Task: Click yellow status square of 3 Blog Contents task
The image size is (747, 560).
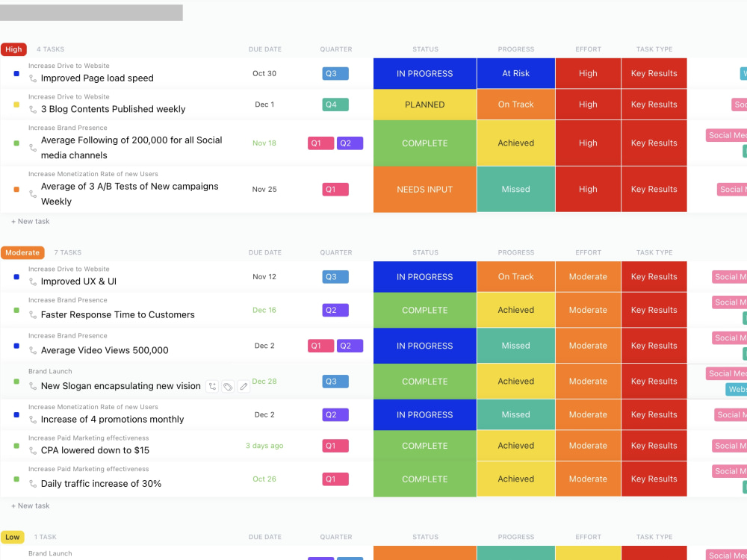Action: tap(16, 105)
